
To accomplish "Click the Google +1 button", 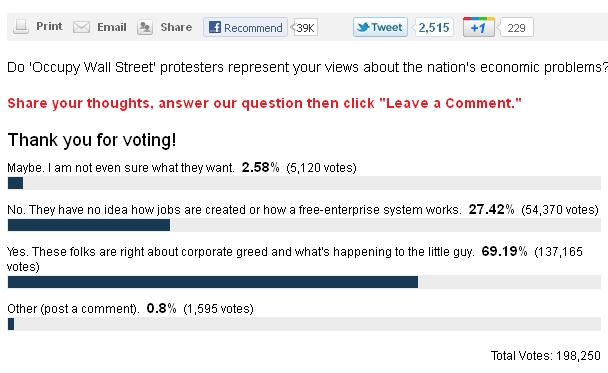I will pos(479,27).
